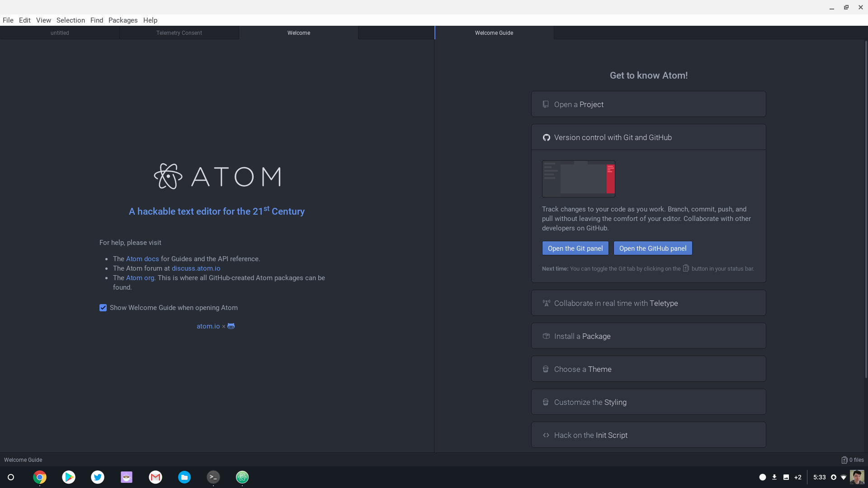Image resolution: width=868 pixels, height=488 pixels.
Task: Open Files app from the shelf
Action: coord(184,477)
